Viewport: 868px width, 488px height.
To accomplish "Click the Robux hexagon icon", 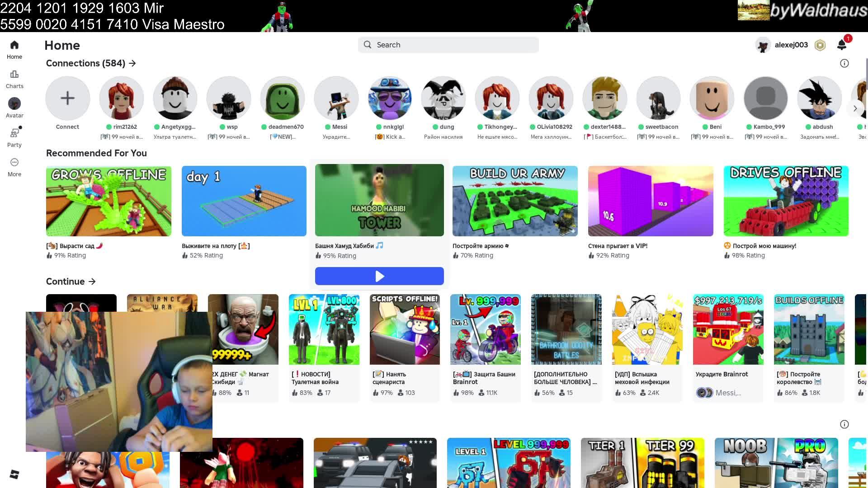I will click(820, 45).
